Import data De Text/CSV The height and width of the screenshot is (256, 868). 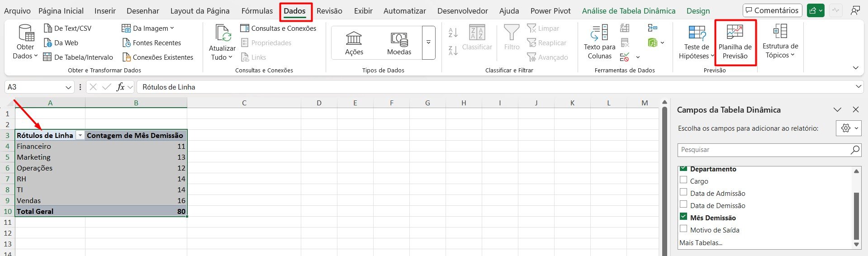pos(67,28)
